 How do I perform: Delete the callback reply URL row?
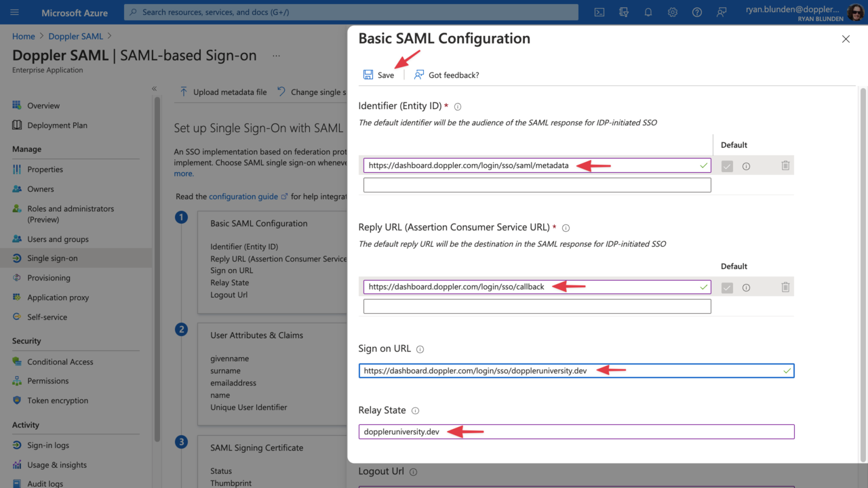tap(785, 287)
